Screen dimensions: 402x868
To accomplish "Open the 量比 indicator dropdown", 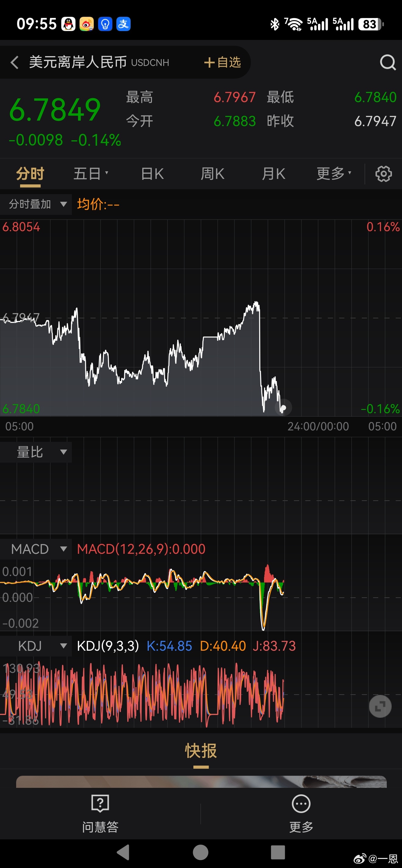I will tap(36, 452).
